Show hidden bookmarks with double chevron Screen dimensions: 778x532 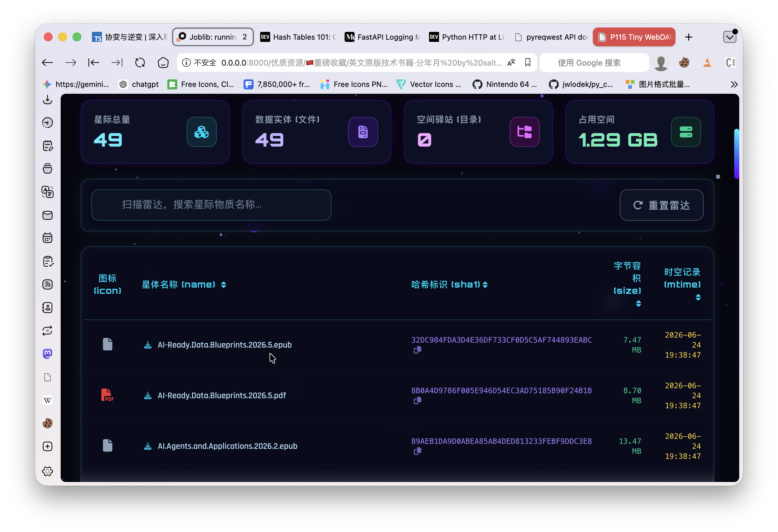coord(734,84)
